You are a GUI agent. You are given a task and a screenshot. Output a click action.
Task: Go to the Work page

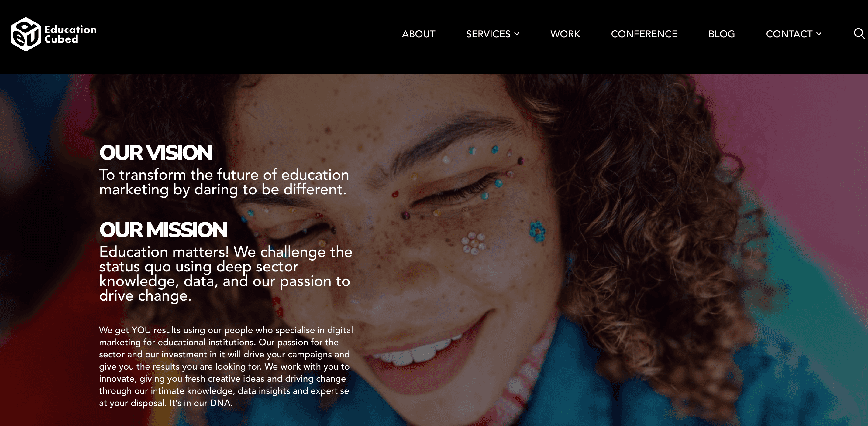pos(565,34)
